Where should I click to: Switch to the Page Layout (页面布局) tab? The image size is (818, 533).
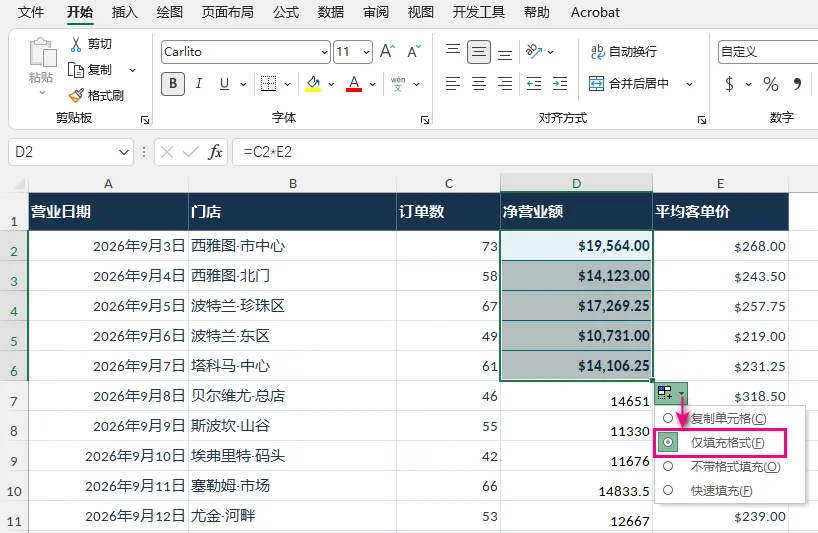click(227, 12)
